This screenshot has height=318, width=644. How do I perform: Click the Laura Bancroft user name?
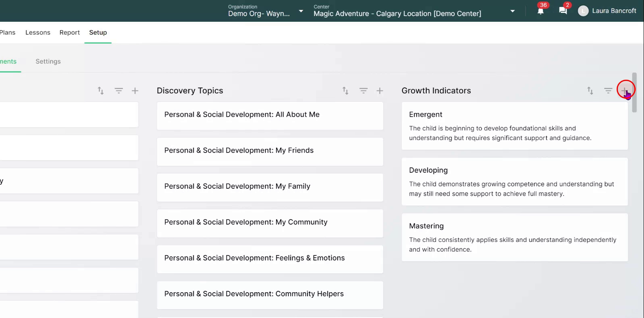pos(614,11)
